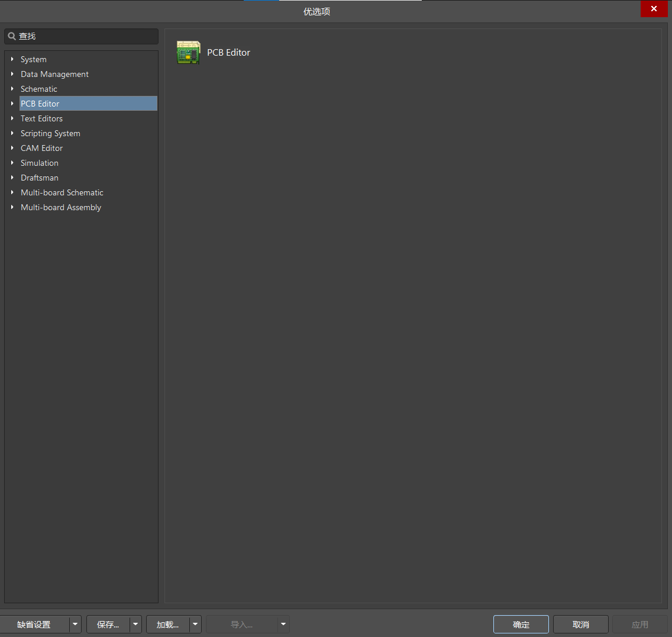Expand the Data Management arrow
This screenshot has height=637, width=672.
[12, 74]
